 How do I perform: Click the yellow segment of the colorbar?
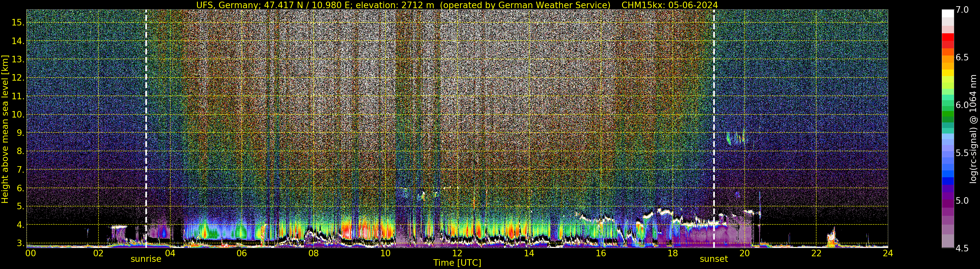click(x=948, y=72)
